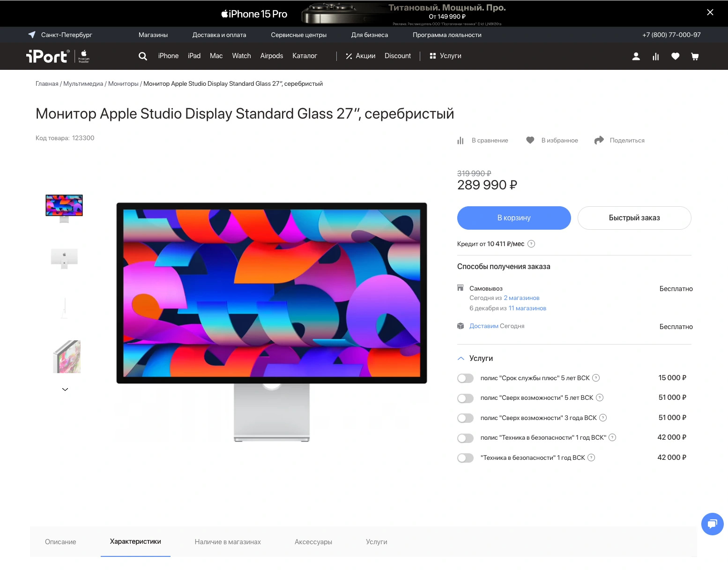
Task: Open the shopping cart icon
Action: pyautogui.click(x=695, y=56)
